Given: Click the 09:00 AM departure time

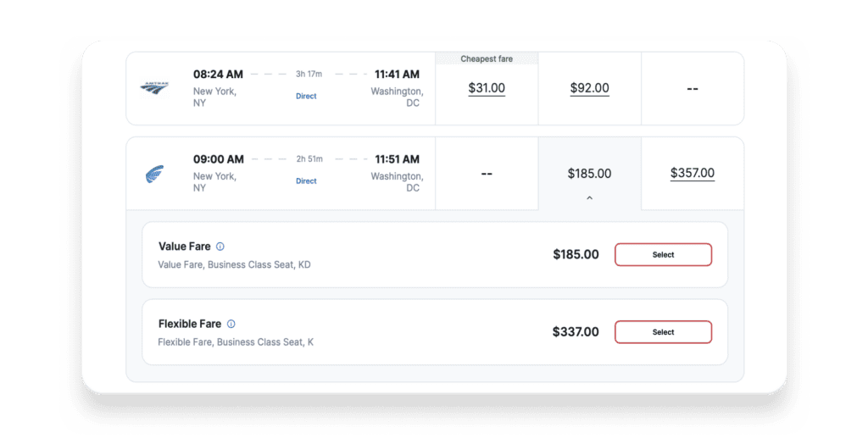Looking at the screenshot, I should pyautogui.click(x=219, y=159).
